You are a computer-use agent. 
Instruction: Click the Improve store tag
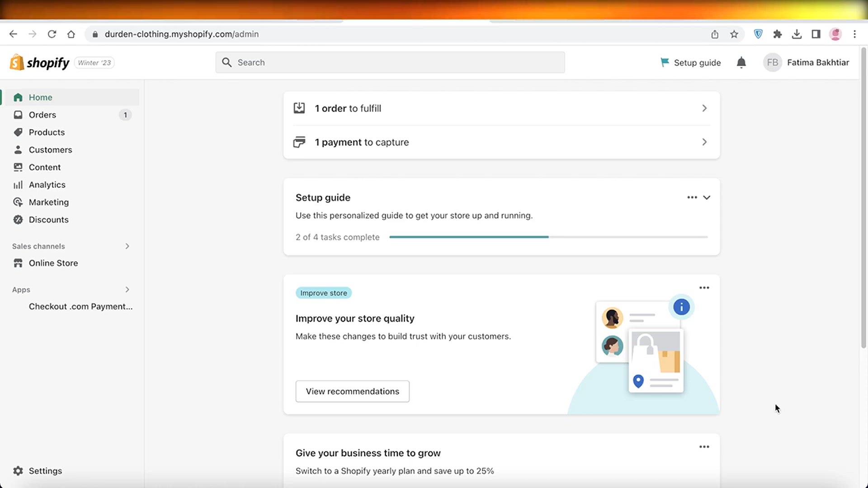(x=324, y=293)
